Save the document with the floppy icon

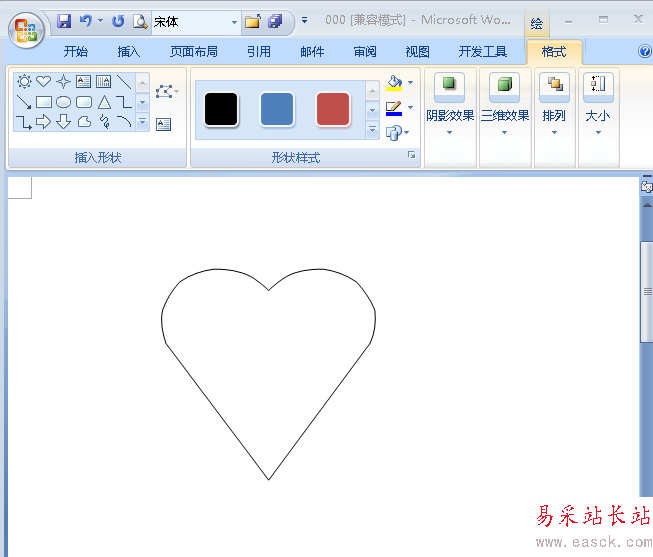(x=64, y=21)
